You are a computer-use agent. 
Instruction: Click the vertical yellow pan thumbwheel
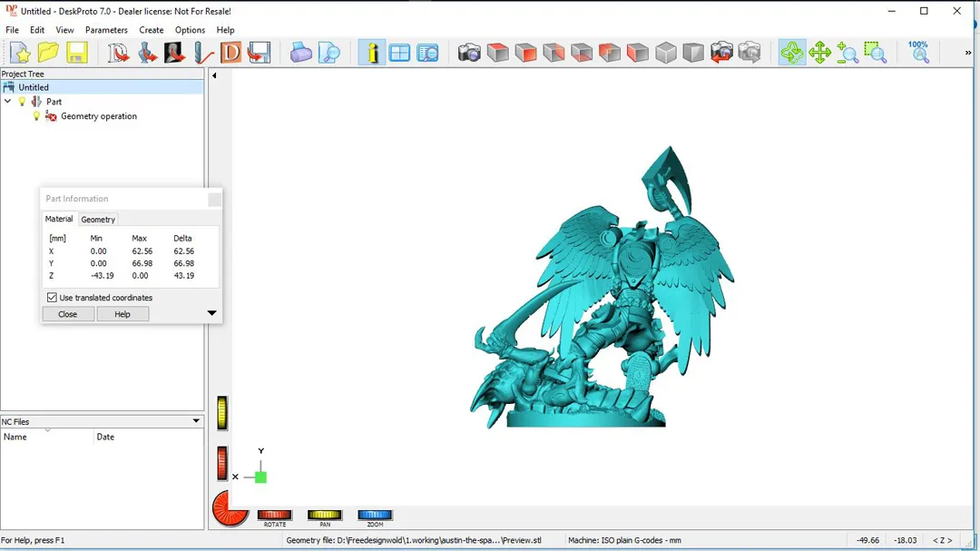(x=222, y=413)
